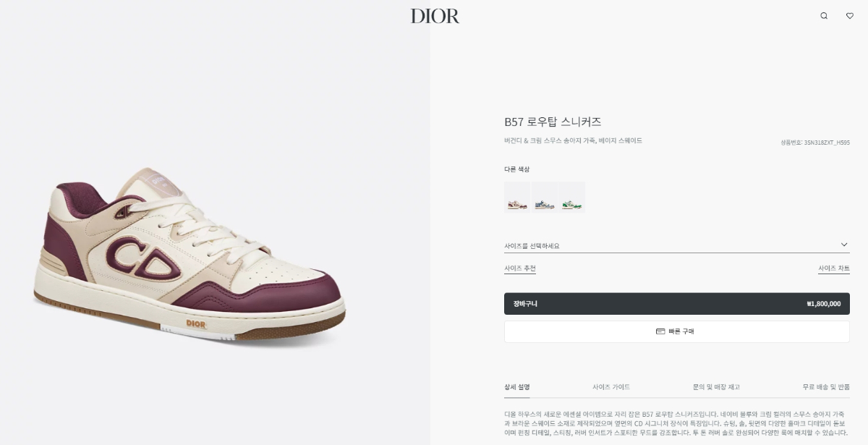
Task: Click the ₩1,800,000 price on cart button
Action: tap(823, 304)
